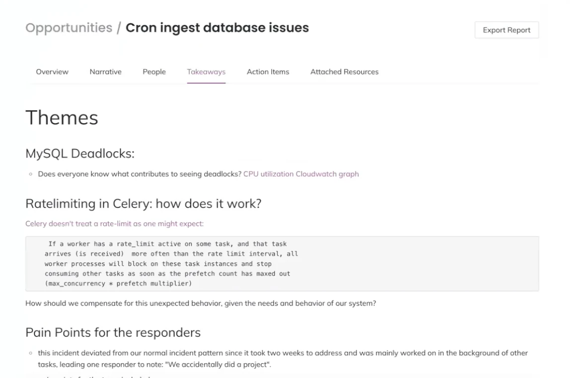Select the Takeaways tab

[x=206, y=72]
